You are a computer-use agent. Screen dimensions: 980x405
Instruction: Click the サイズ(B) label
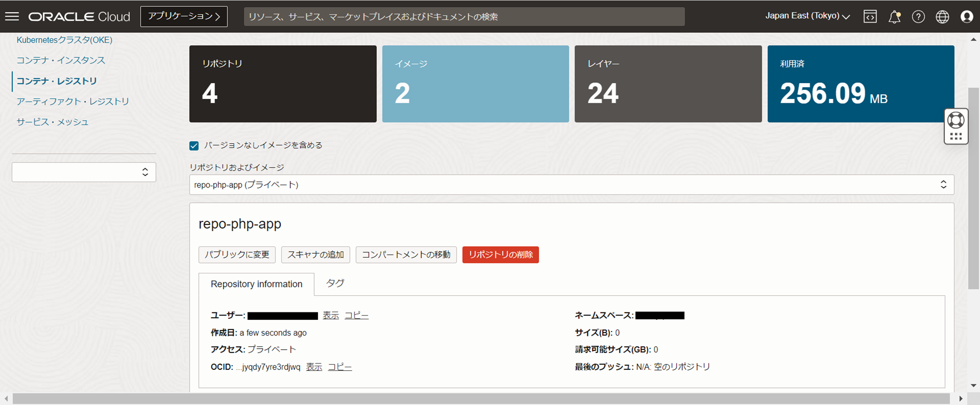[x=594, y=333]
